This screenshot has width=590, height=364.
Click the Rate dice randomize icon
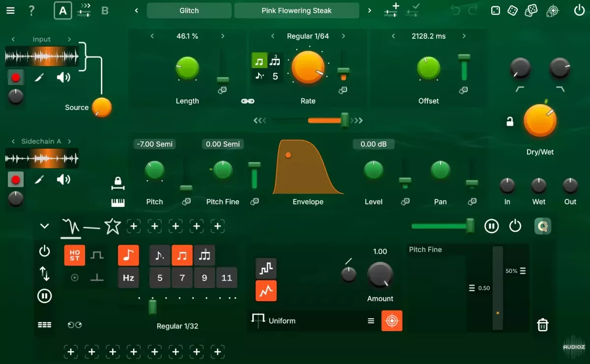point(343,90)
